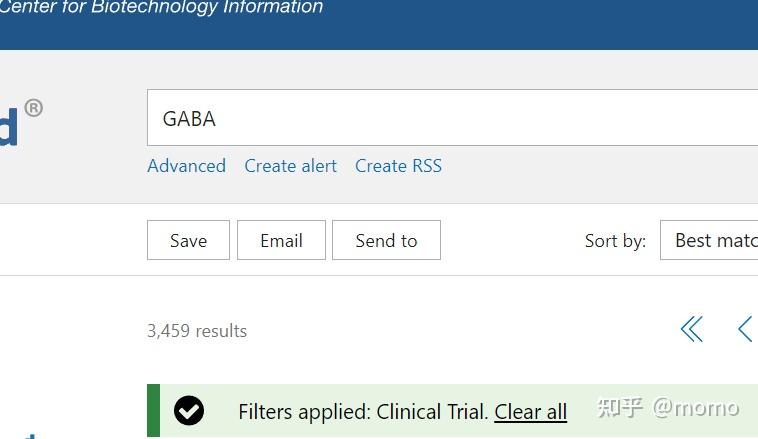Screen dimensions: 758x439
Task: Open the Advanced search link
Action: tap(186, 166)
